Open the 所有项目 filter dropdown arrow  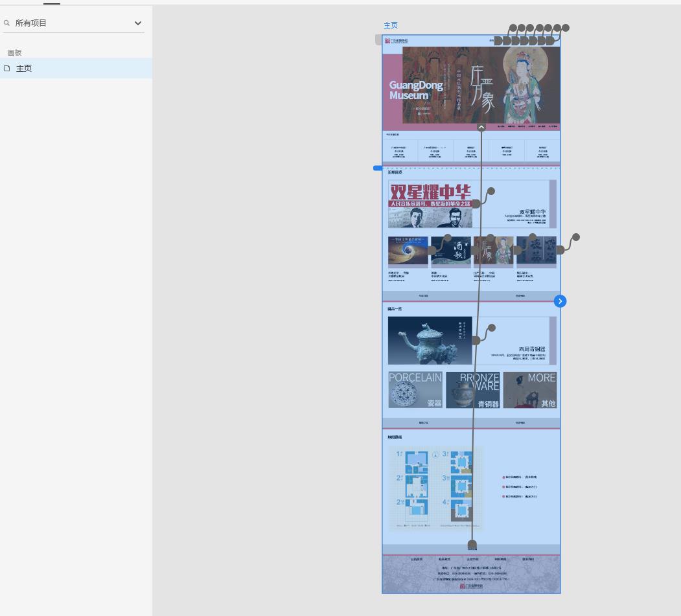coord(137,23)
